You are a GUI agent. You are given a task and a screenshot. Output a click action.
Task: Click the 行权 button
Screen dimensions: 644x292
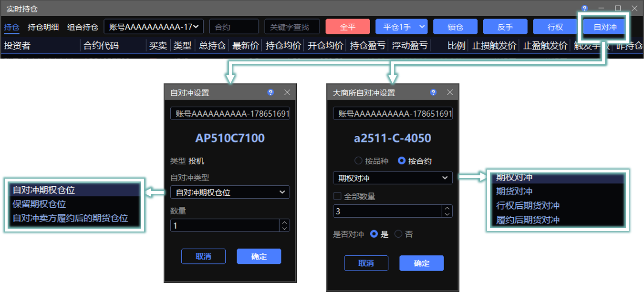pos(555,27)
